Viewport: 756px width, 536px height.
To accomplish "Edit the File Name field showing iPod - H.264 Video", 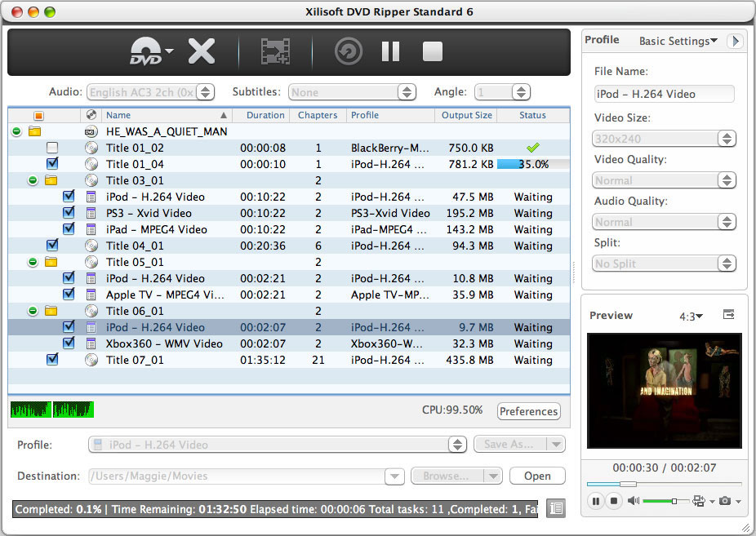I will 663,93.
